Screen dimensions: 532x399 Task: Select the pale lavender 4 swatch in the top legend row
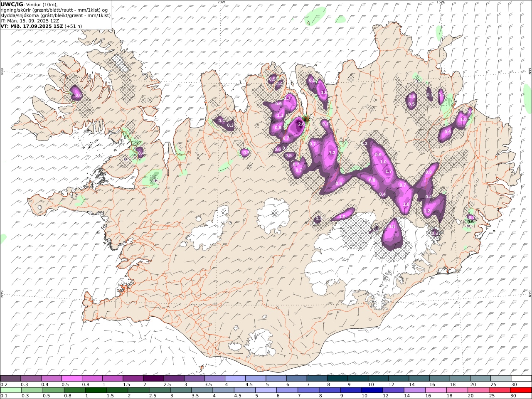[235, 379]
